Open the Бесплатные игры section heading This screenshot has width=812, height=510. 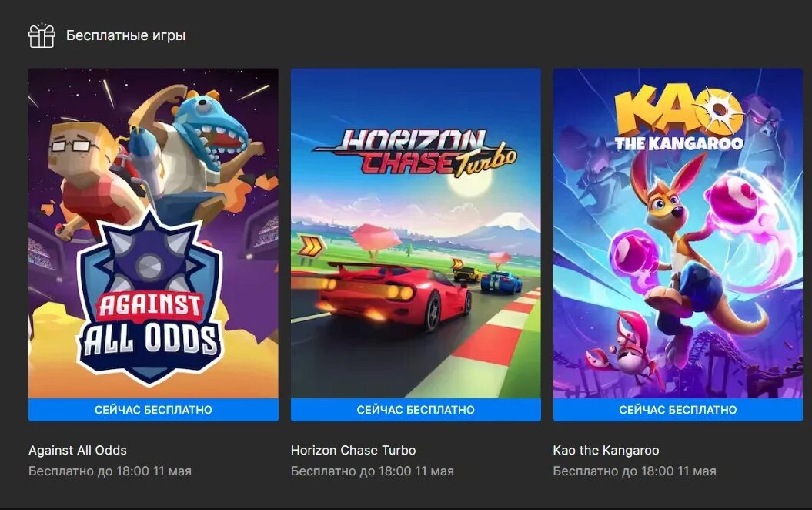[x=125, y=35]
